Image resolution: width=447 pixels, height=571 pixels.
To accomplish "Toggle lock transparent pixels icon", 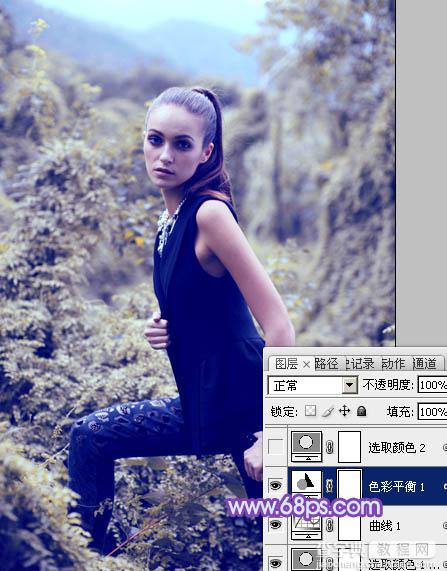I will [310, 411].
